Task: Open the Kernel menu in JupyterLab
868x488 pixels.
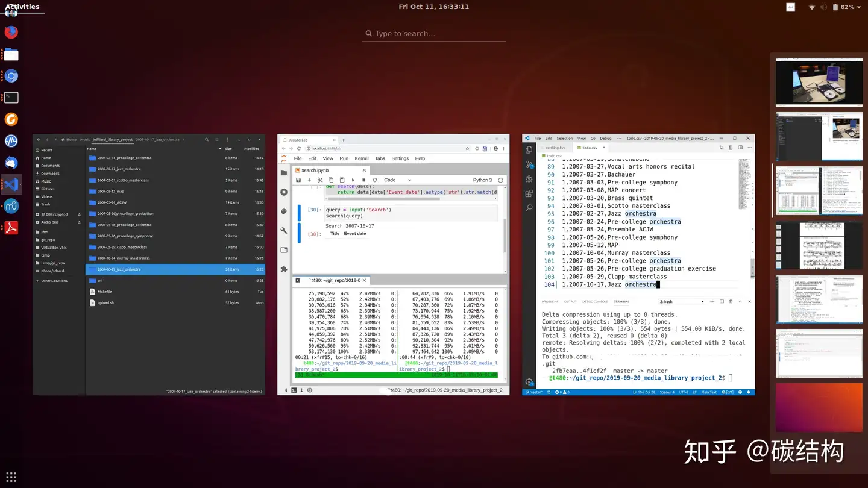Action: [361, 158]
